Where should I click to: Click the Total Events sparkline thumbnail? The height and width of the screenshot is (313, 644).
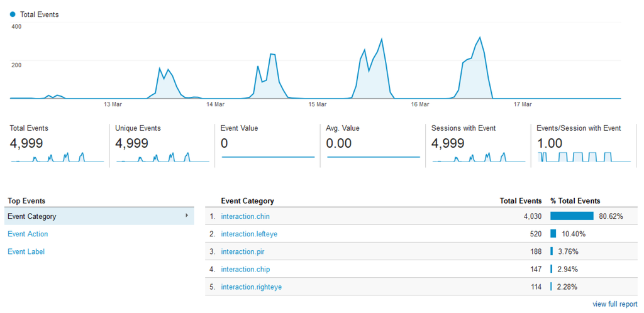(x=57, y=157)
